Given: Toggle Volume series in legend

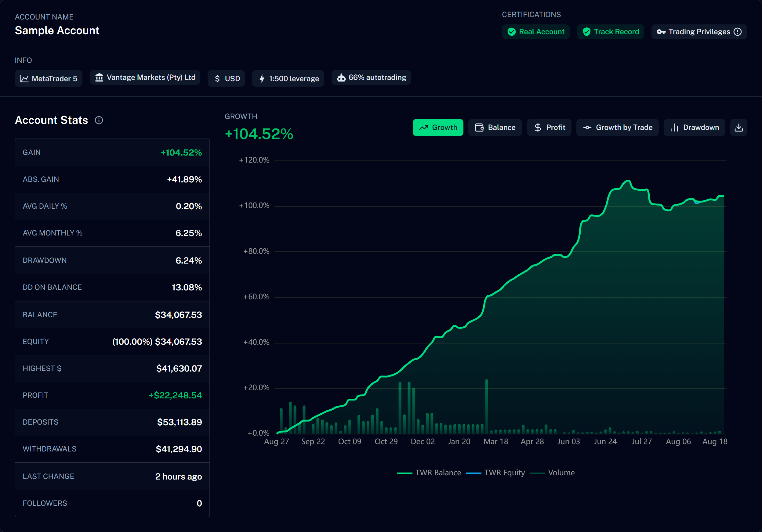Looking at the screenshot, I should [552, 473].
